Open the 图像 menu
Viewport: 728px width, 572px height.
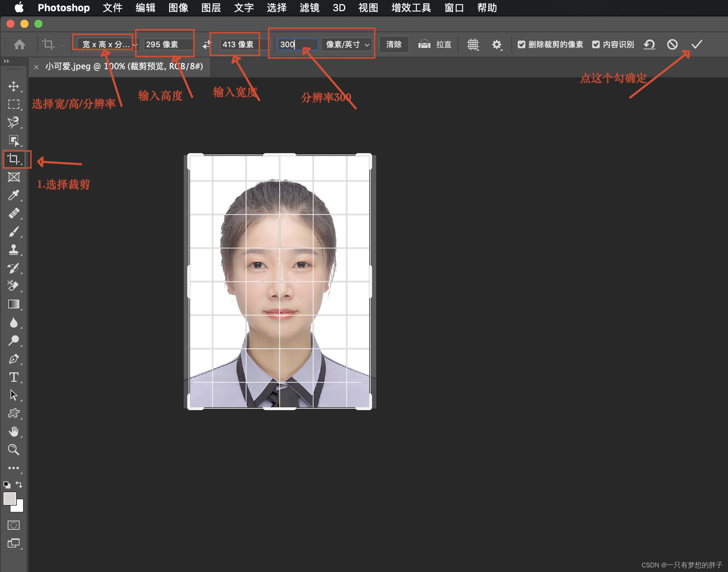coord(178,8)
